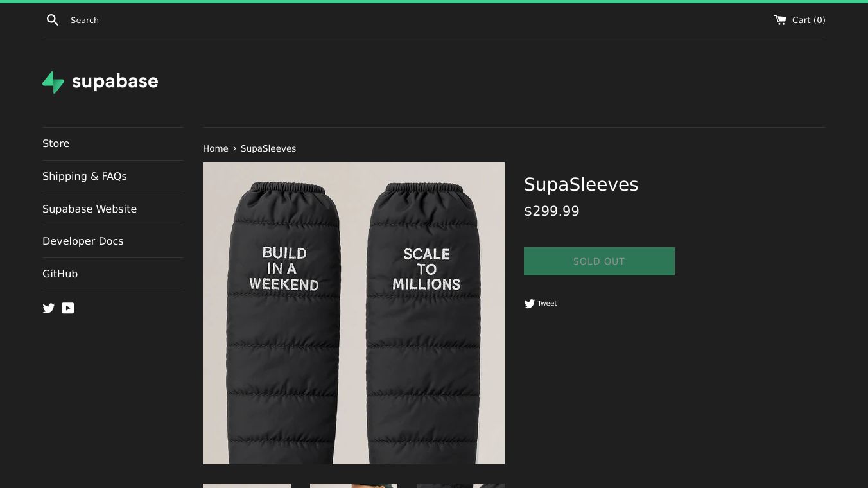The height and width of the screenshot is (488, 868).
Task: Open the YouTube social icon
Action: point(68,308)
